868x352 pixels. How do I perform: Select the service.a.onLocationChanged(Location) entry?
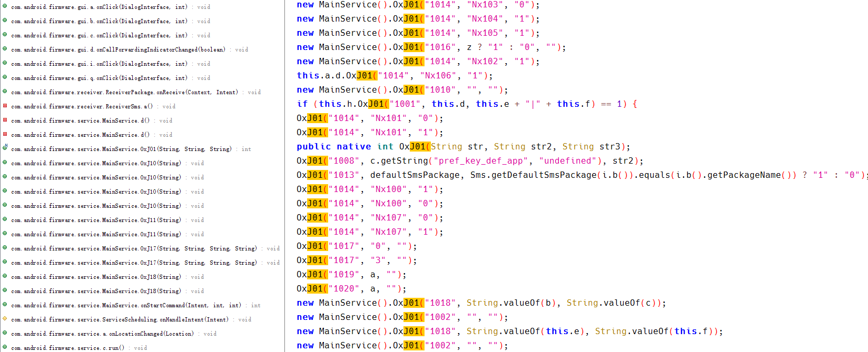pos(102,334)
